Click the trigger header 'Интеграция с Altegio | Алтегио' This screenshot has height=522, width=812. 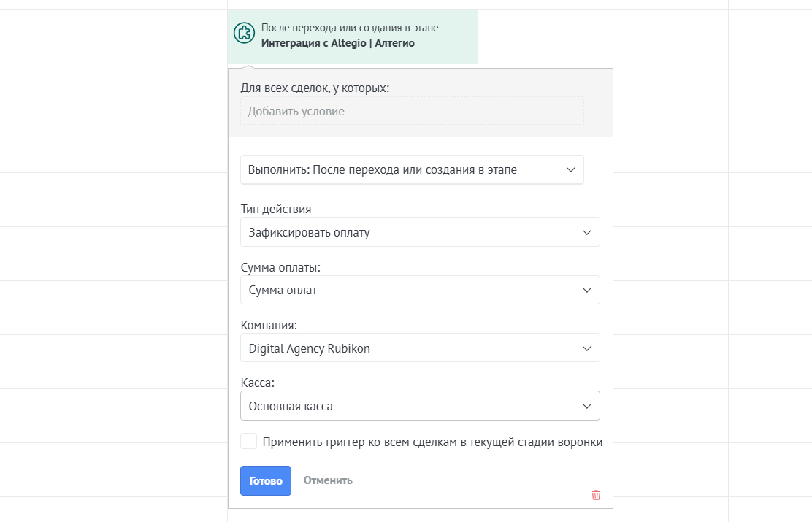pyautogui.click(x=337, y=43)
